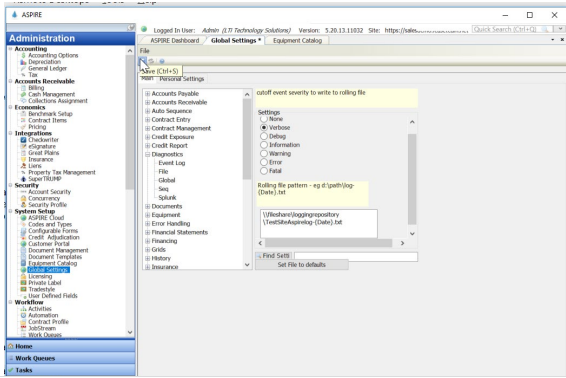Open the Quick Search dropdown arrow
Image resolution: width=566 pixels, height=378 pixels.
click(x=560, y=29)
